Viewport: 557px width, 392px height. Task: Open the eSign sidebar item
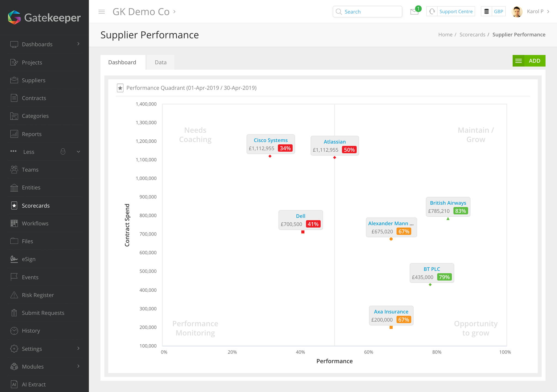28,259
